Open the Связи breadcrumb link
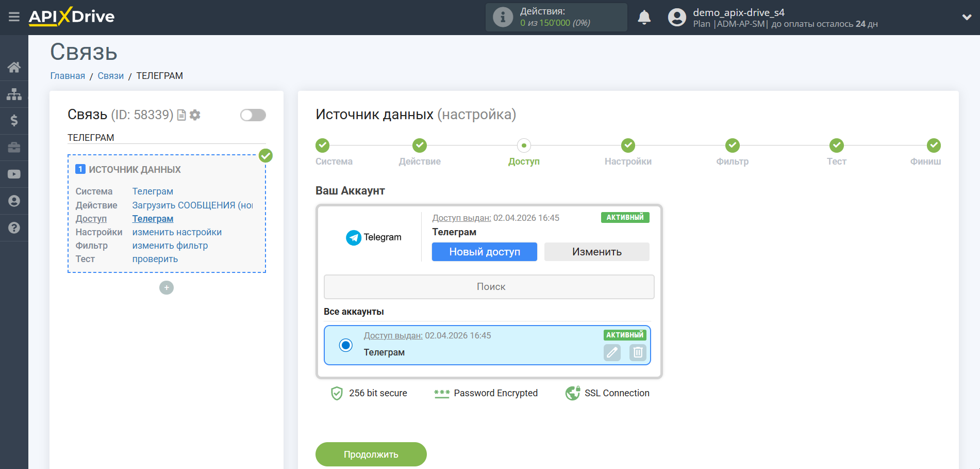The width and height of the screenshot is (980, 469). tap(110, 75)
